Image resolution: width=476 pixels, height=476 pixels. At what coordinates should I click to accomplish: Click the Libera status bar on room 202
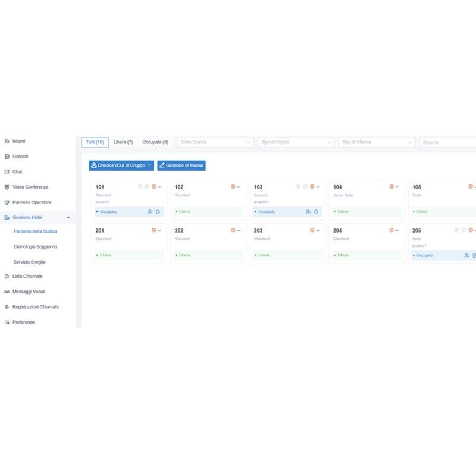click(x=208, y=255)
